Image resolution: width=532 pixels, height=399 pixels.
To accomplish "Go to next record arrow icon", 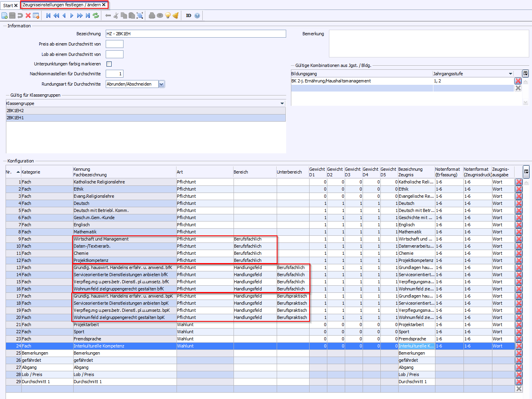I will pos(72,15).
